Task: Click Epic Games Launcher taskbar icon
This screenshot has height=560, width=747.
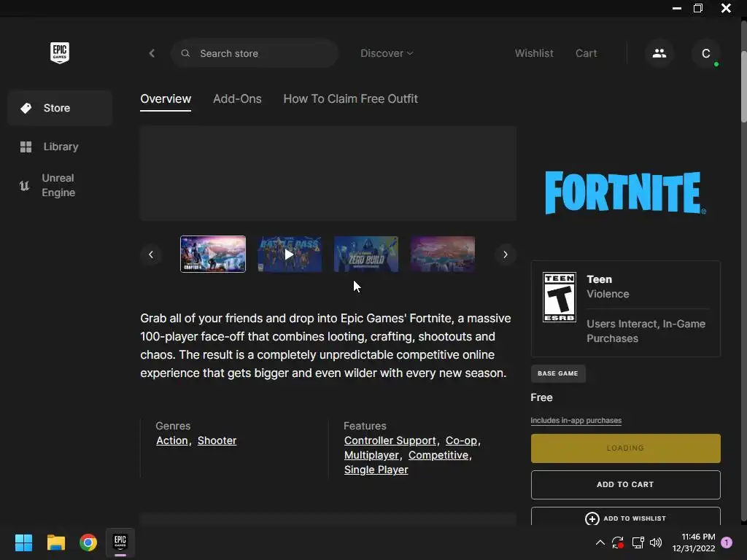Action: tap(120, 542)
